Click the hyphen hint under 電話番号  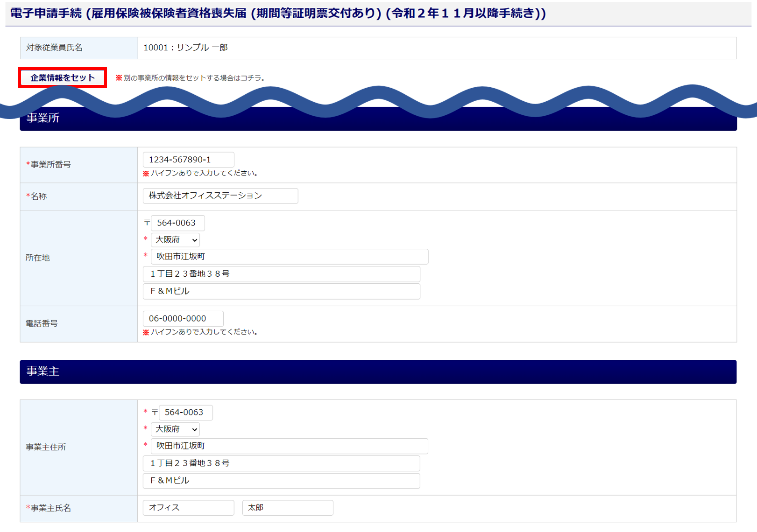click(201, 332)
